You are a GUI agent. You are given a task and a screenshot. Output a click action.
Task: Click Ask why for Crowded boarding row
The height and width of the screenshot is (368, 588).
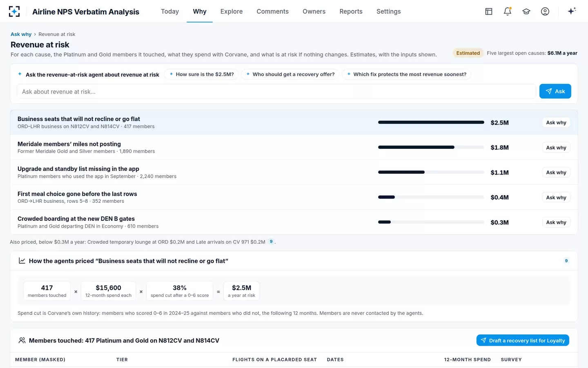[x=556, y=222]
